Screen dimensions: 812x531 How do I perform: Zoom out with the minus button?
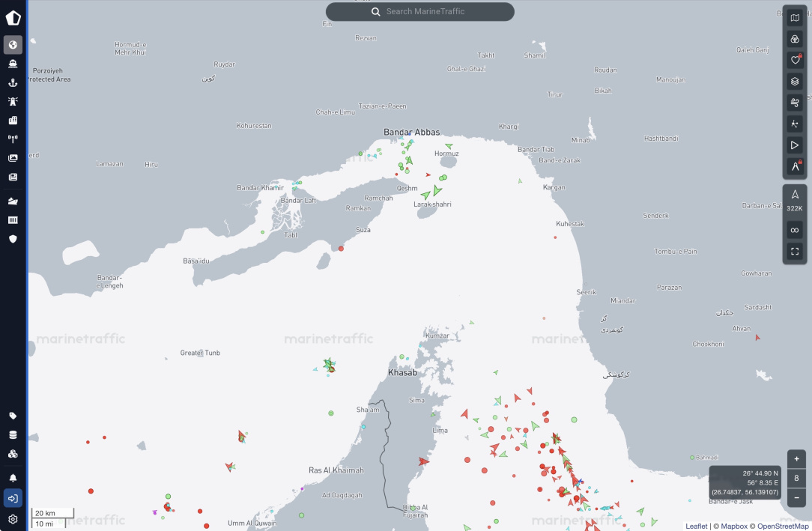pos(796,498)
